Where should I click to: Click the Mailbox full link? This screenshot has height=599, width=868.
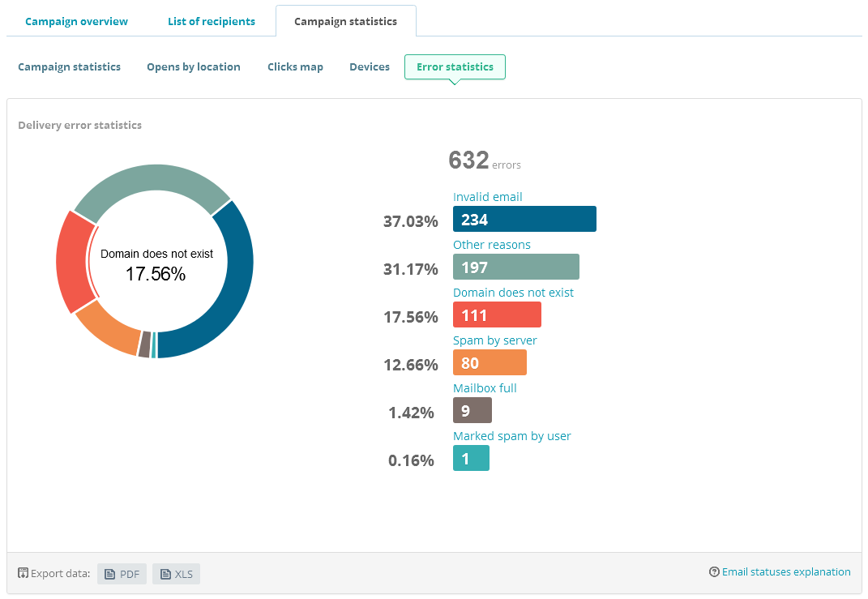485,387
